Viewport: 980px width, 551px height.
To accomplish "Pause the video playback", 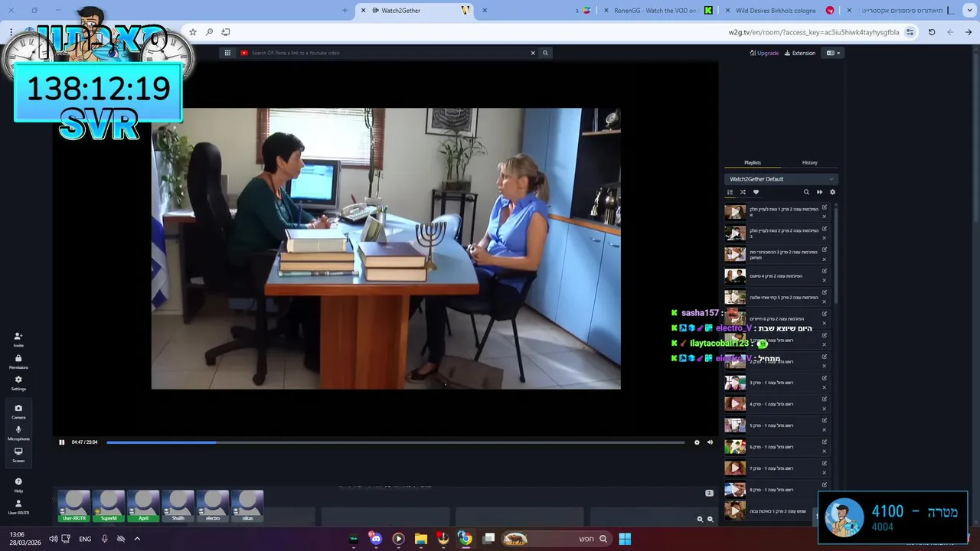I will (x=62, y=442).
